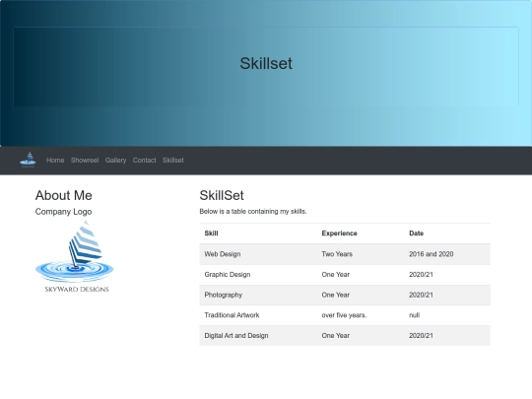Select the Web Design cell

(x=258, y=254)
